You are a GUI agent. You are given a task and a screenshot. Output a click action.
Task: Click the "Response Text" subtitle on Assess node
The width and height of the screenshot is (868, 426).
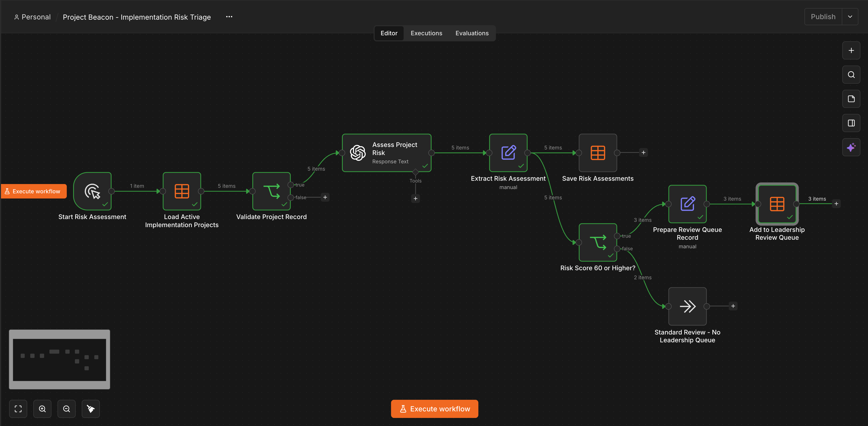[390, 162]
